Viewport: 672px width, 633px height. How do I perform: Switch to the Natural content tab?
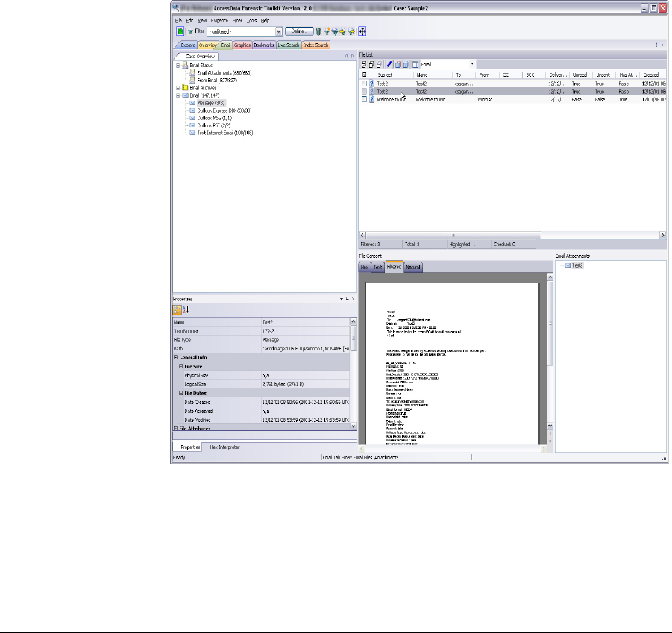(x=413, y=267)
